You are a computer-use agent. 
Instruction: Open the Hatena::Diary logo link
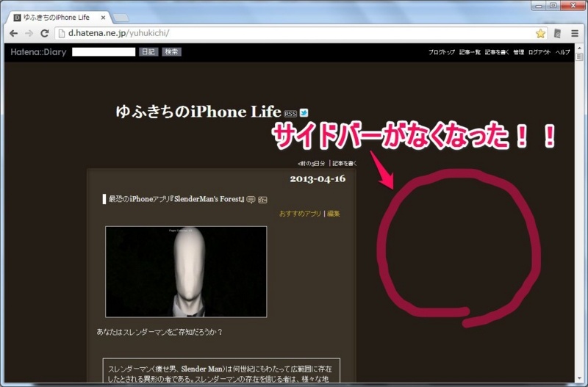coord(38,52)
